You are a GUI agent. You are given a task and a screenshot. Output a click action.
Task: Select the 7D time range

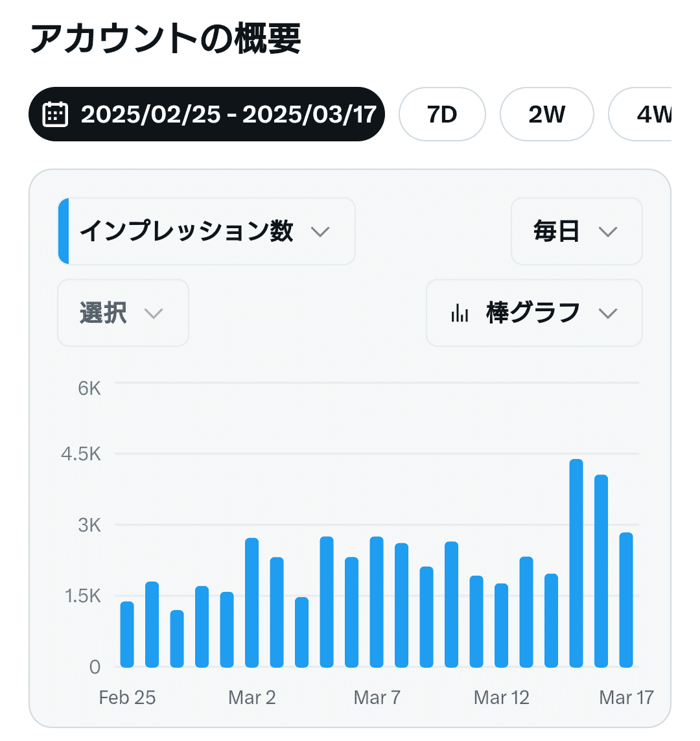point(442,114)
